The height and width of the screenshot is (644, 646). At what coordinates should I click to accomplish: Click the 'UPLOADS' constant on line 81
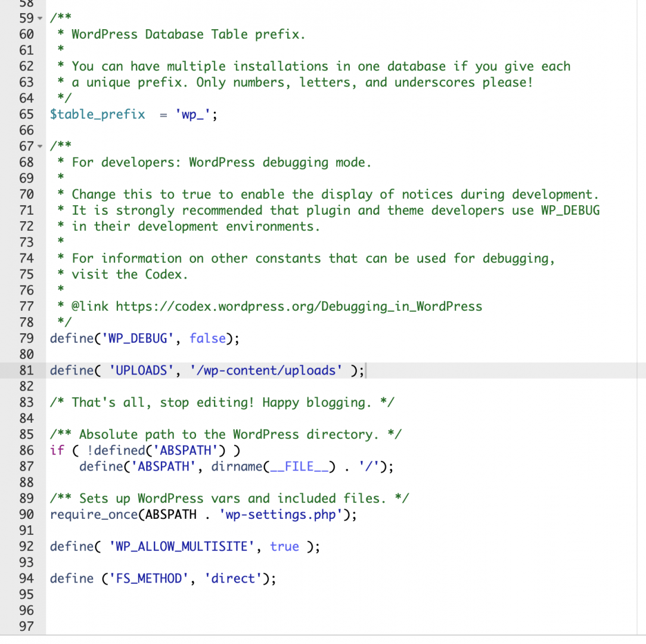tap(142, 370)
